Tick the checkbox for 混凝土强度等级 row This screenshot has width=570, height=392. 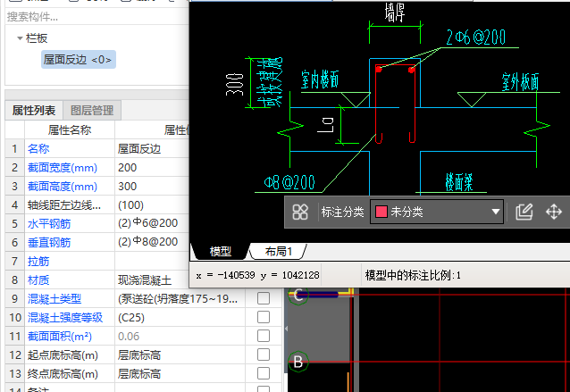[264, 317]
